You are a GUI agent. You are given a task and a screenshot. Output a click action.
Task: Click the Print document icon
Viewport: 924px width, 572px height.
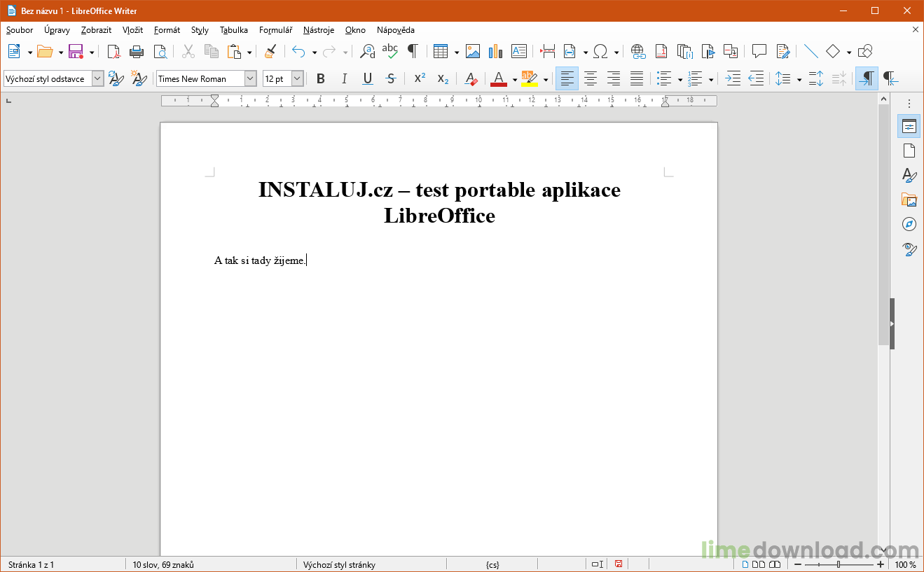click(137, 51)
